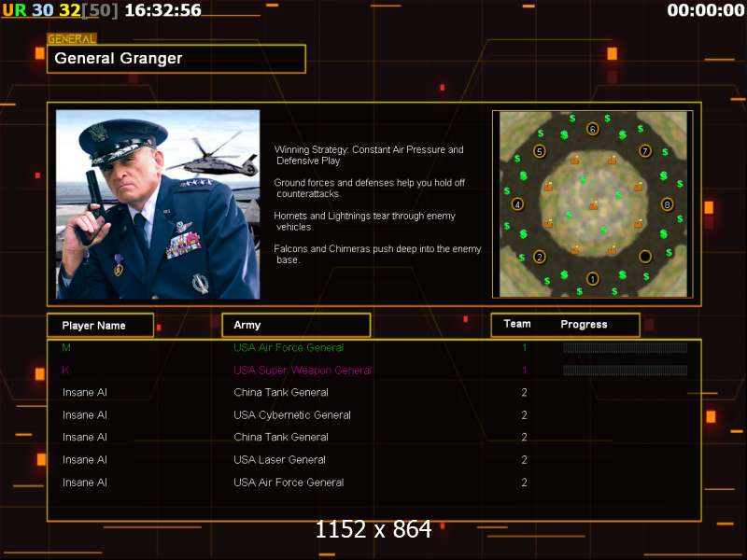Click the white USA Air Force General entry
This screenshot has height=560, width=747.
coord(289,483)
